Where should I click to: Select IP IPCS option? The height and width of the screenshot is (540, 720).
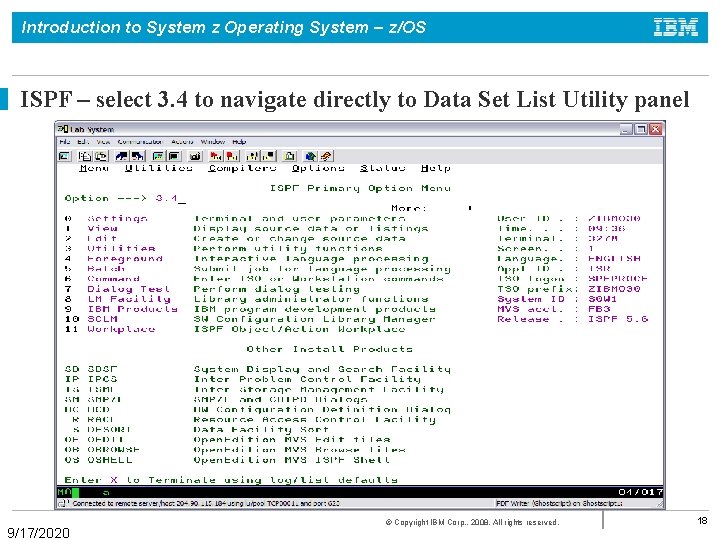(102, 380)
